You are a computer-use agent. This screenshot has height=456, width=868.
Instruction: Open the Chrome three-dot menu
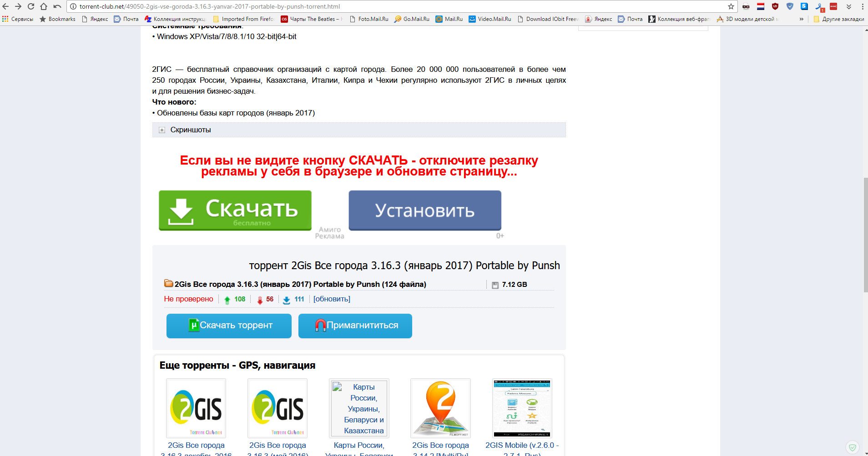coord(863,6)
